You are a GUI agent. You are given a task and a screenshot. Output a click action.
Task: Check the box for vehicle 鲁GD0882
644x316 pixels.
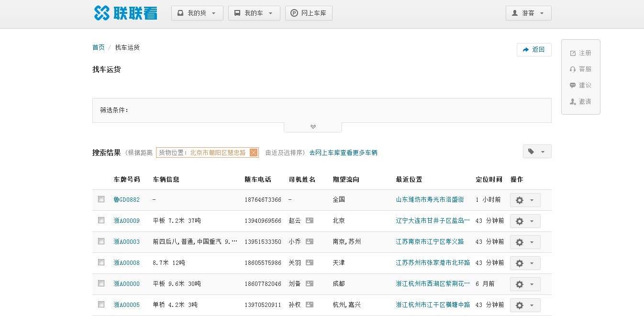pos(101,199)
